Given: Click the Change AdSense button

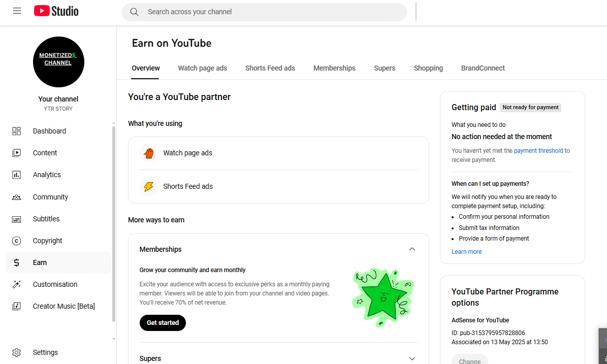Looking at the screenshot, I should click(469, 360).
